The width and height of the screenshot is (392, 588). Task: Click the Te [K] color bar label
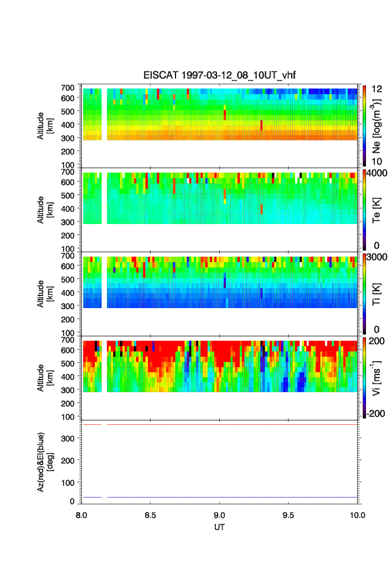[x=376, y=210]
